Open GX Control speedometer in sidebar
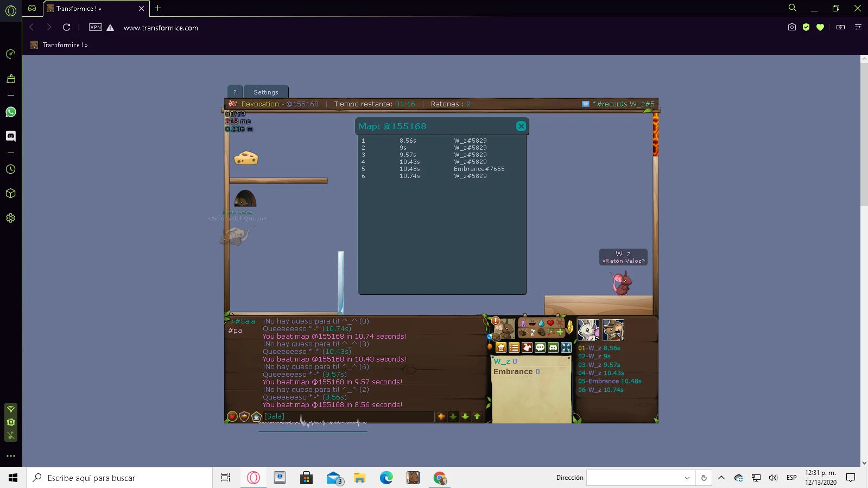 [x=10, y=54]
